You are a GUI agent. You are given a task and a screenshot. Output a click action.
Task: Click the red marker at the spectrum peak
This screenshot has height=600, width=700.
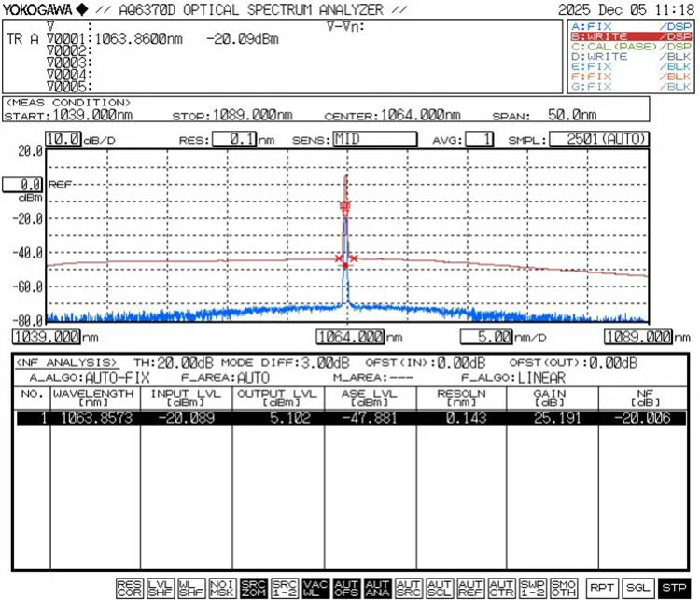(x=344, y=207)
